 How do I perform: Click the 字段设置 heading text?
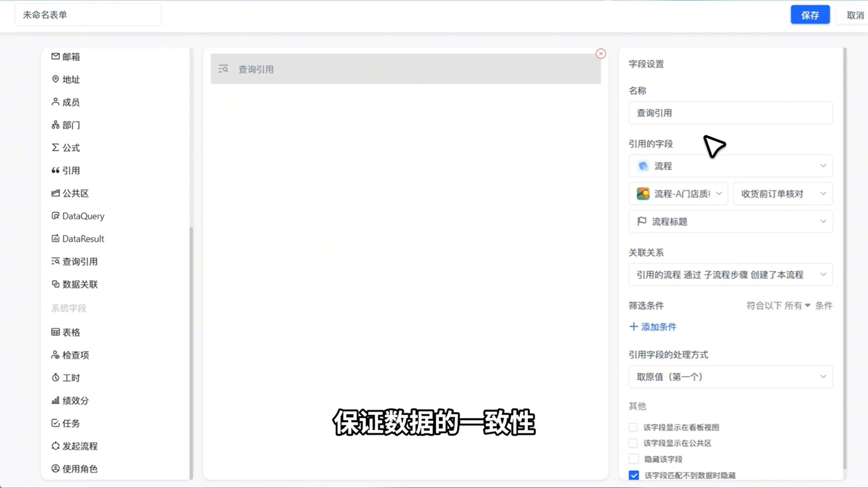tap(646, 64)
